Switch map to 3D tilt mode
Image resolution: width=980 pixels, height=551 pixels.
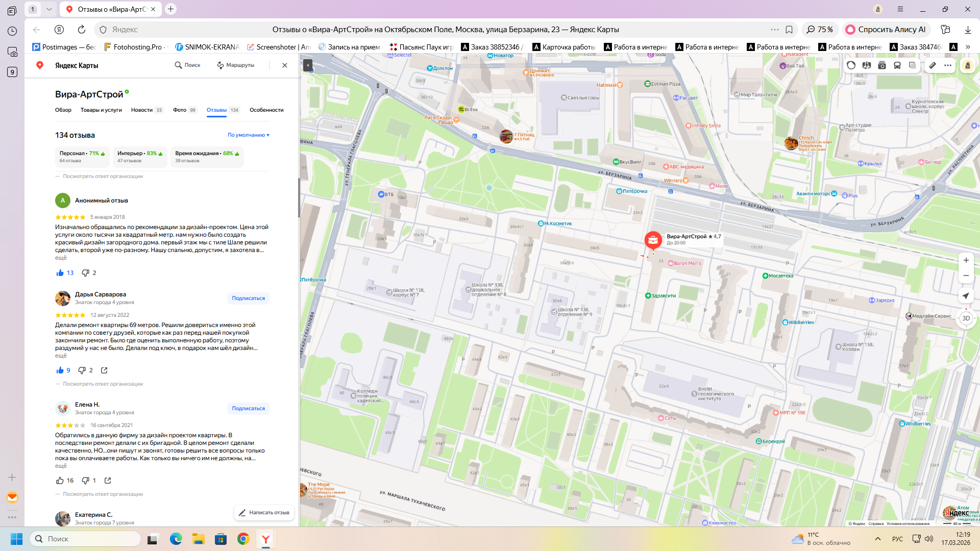tap(966, 318)
